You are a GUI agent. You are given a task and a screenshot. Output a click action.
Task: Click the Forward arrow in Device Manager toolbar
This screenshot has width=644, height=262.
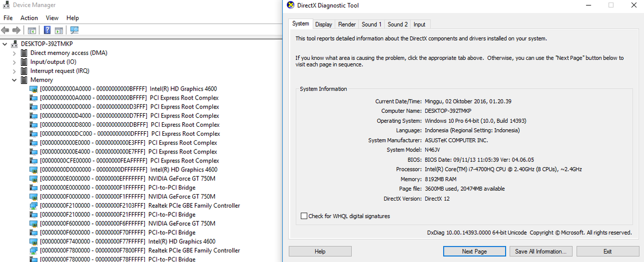(x=17, y=30)
